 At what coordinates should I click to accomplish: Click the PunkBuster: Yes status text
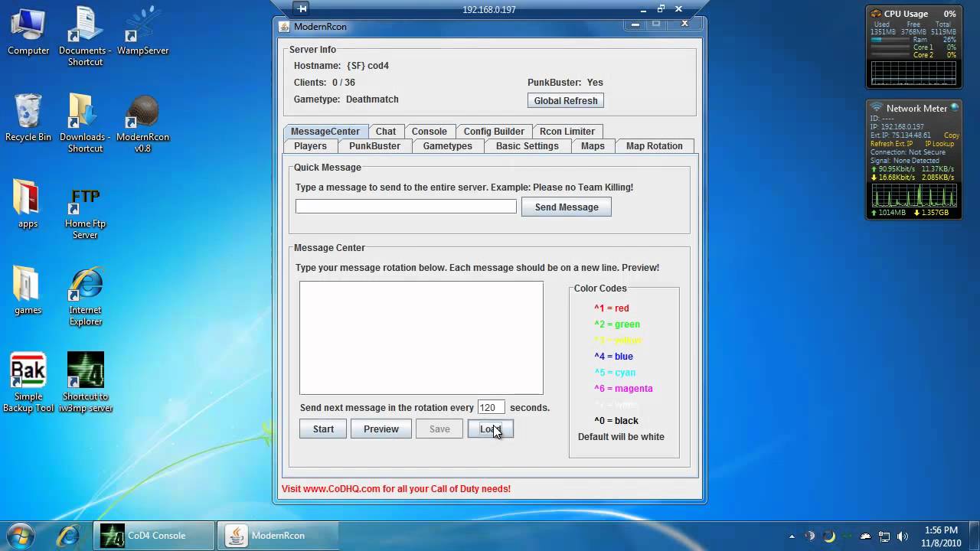565,83
